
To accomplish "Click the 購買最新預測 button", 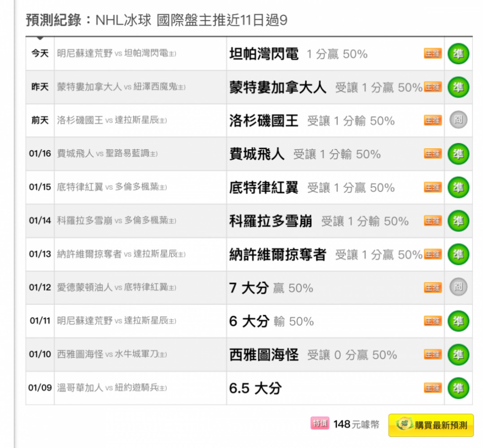I will (431, 425).
